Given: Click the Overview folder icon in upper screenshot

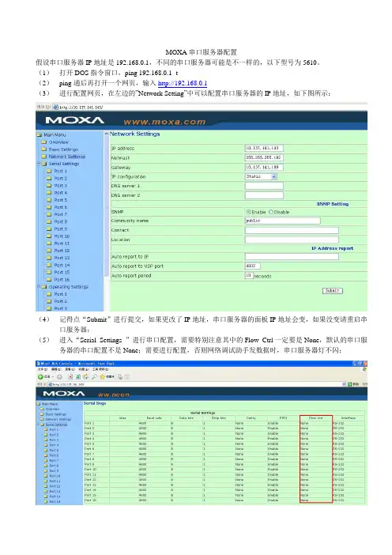Looking at the screenshot, I should (x=44, y=142).
